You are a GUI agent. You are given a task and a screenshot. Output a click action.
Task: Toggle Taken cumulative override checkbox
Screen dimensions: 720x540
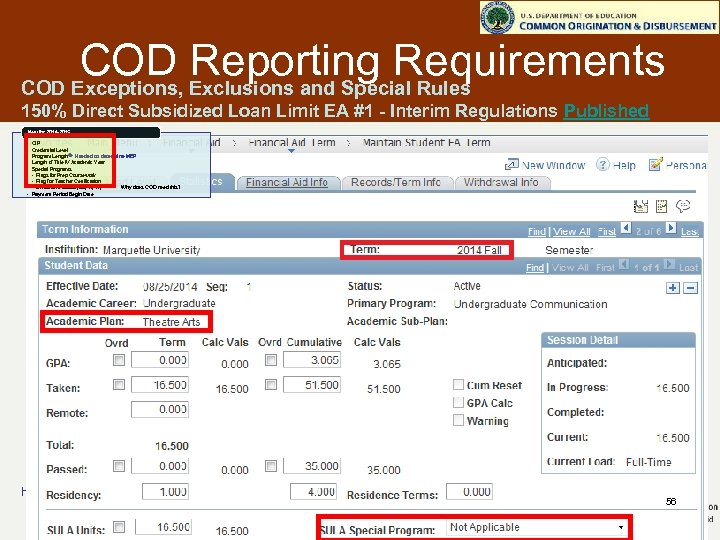pyautogui.click(x=271, y=384)
